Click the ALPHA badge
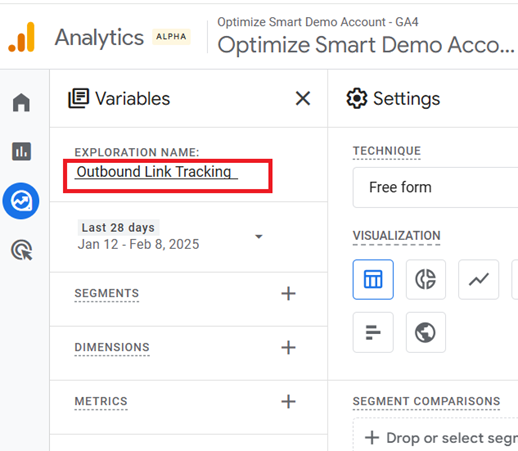Viewport: 518px width, 451px height. click(x=171, y=37)
